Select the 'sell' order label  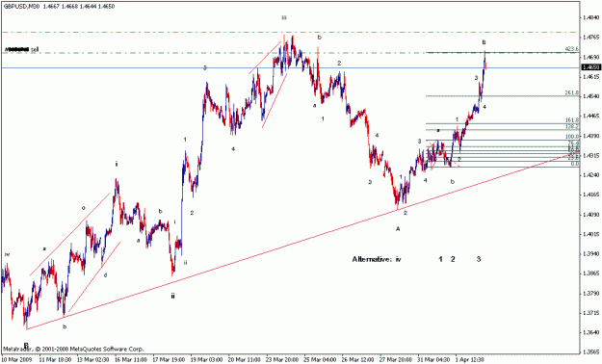pos(35,49)
